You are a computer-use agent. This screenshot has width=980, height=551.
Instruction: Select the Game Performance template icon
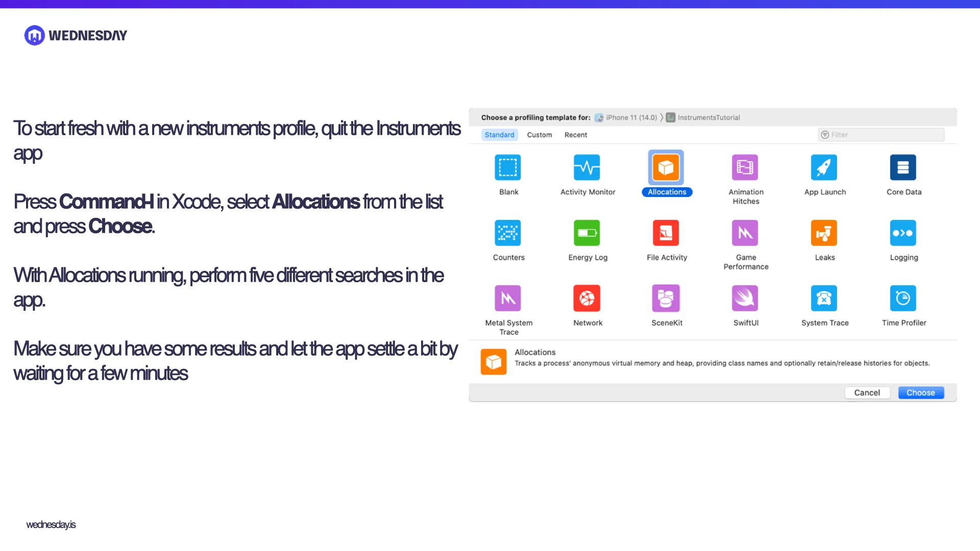745,233
